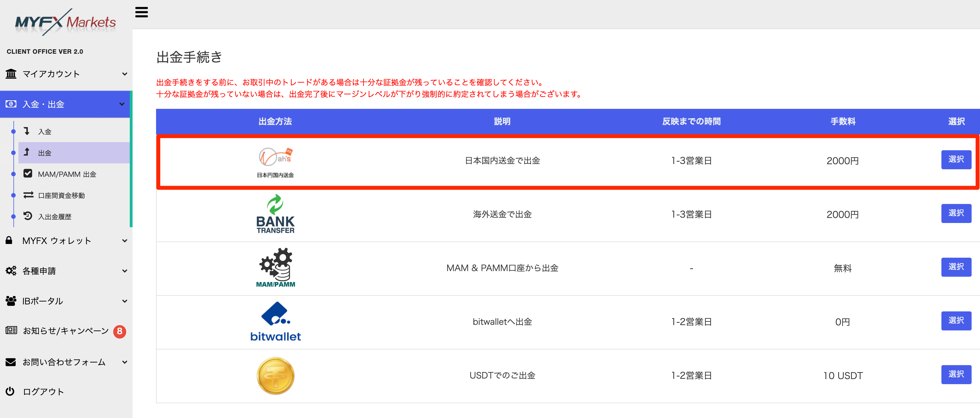Click the 10 USDT fee cell
The image size is (980, 418).
click(x=843, y=376)
